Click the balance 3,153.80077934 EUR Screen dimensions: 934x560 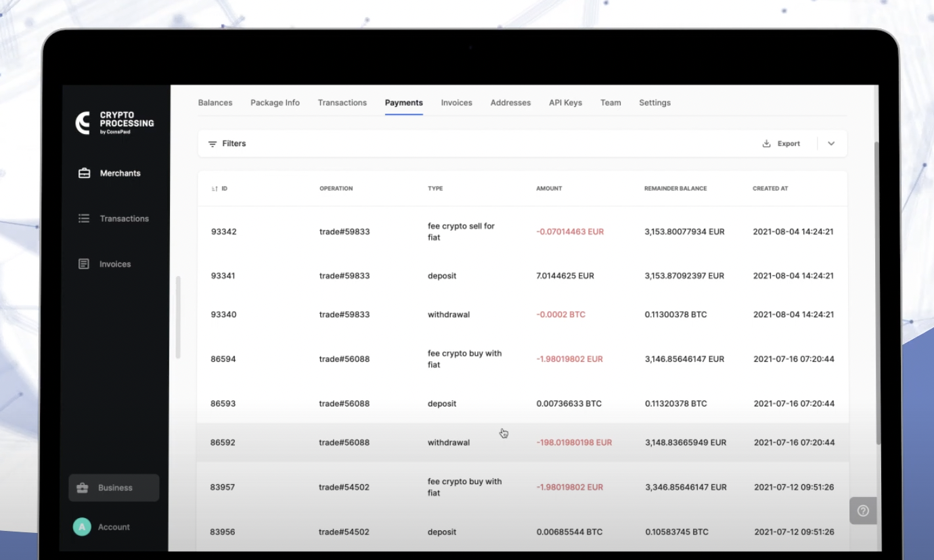(685, 232)
